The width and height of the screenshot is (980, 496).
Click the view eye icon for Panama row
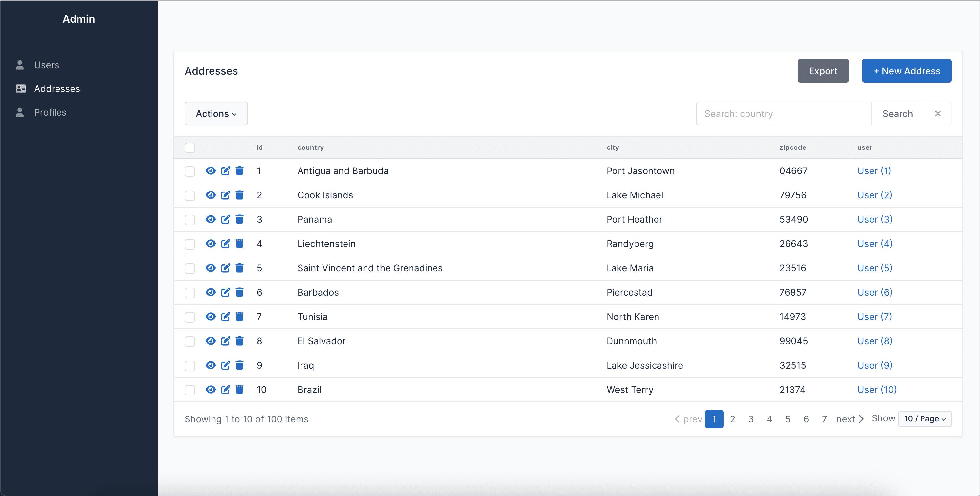coord(211,219)
